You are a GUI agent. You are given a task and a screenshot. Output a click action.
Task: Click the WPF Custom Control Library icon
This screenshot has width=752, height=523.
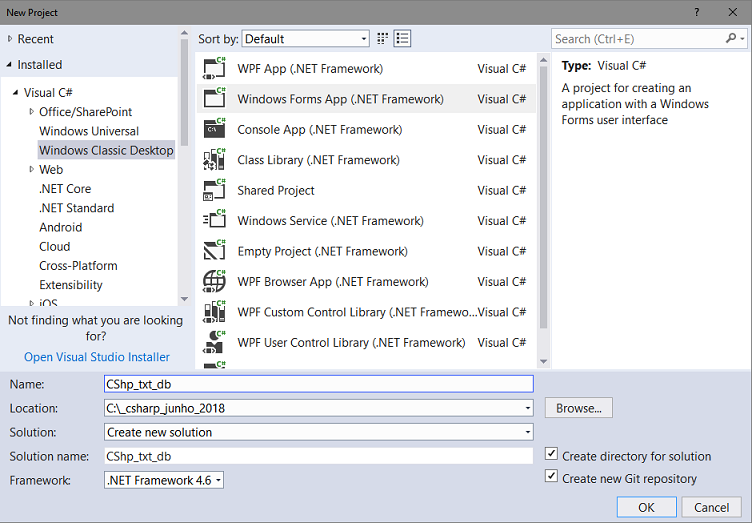coord(214,312)
